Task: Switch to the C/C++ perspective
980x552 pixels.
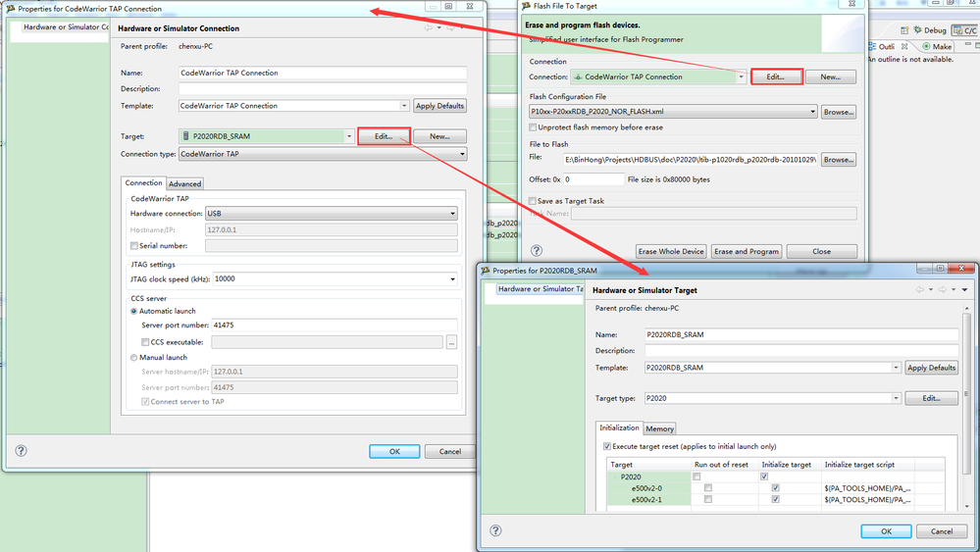Action: point(965,30)
